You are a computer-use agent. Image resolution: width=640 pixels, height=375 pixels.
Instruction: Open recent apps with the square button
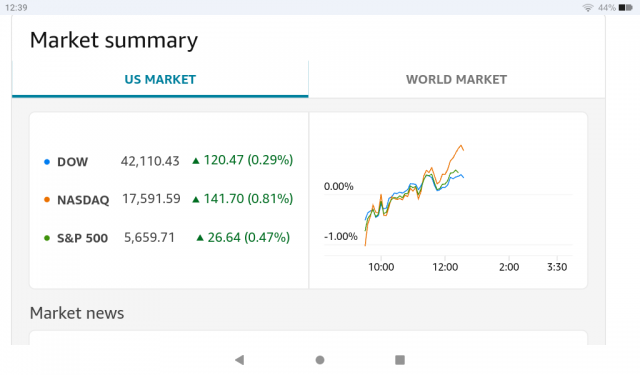pyautogui.click(x=400, y=360)
